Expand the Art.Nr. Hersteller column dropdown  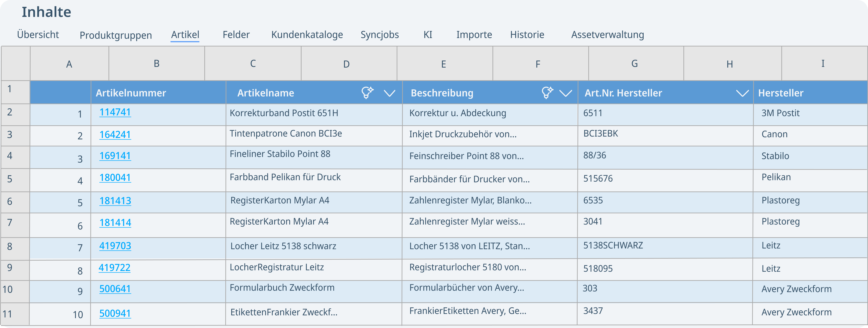[x=742, y=93]
